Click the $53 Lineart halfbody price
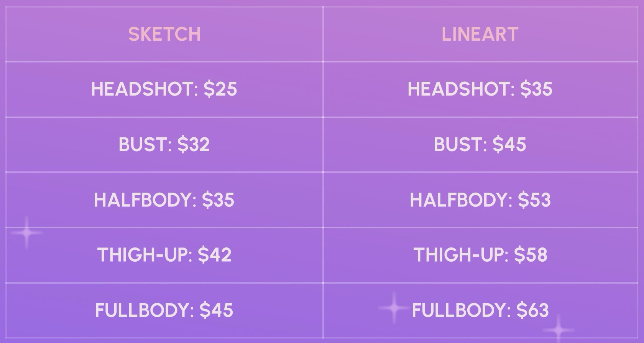 coord(534,200)
